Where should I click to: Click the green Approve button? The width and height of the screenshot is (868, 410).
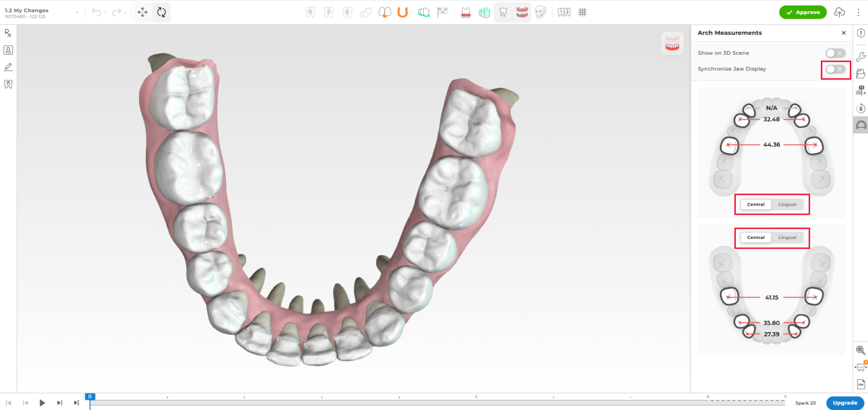click(802, 12)
